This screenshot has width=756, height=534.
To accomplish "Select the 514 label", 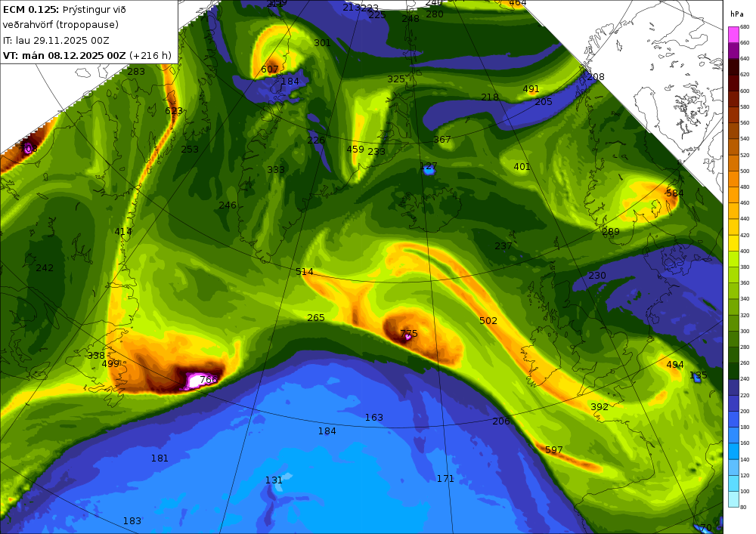I will click(x=304, y=272).
